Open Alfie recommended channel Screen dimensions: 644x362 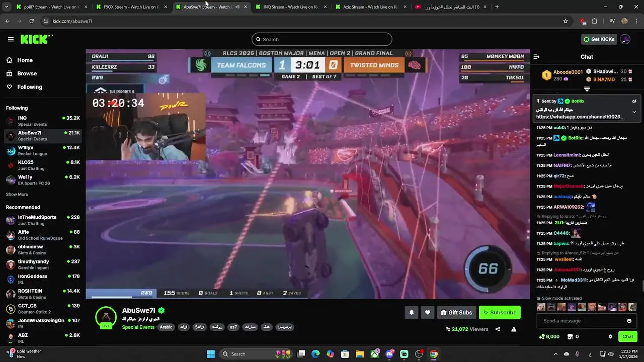(43, 235)
